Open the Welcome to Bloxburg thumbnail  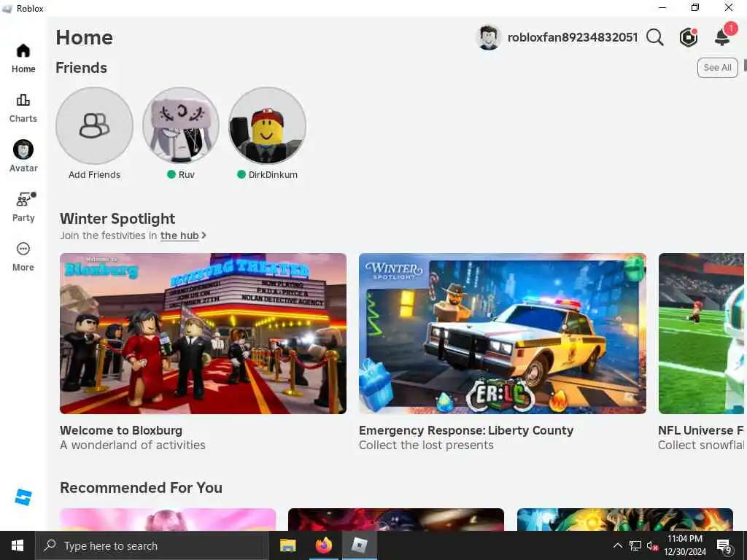coord(203,333)
